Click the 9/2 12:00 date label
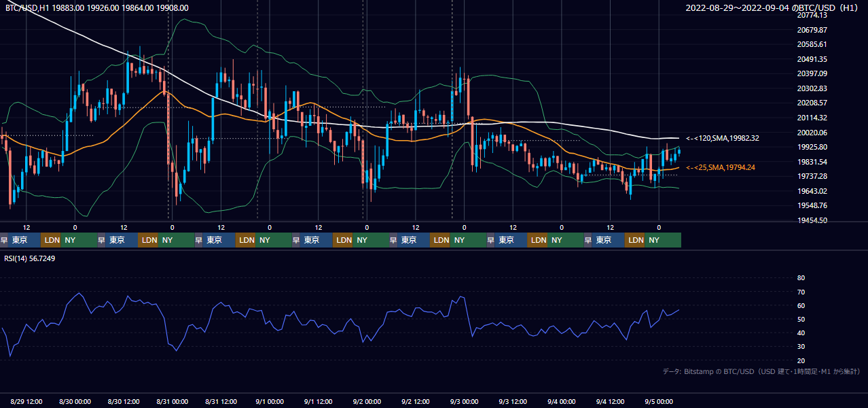Viewport: 868px width, 408px height. tap(416, 402)
